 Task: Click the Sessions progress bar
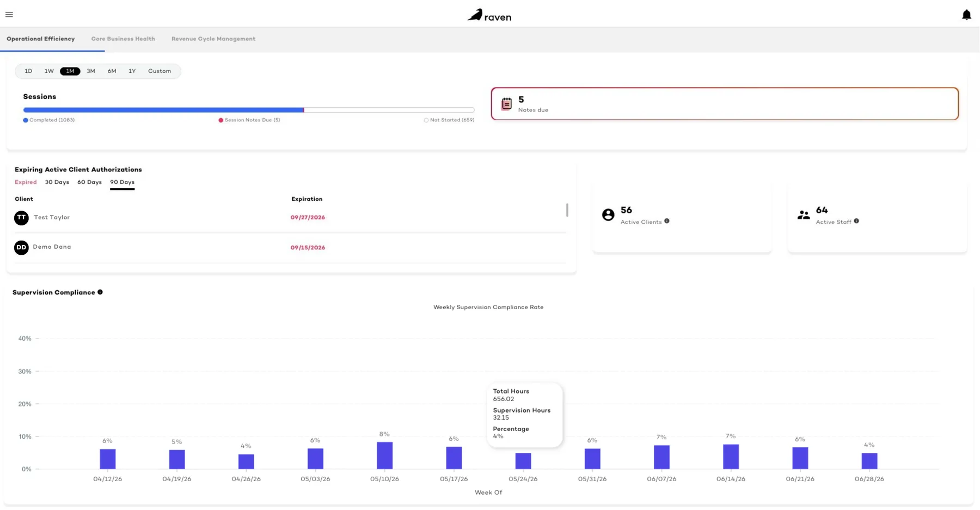[x=249, y=110]
